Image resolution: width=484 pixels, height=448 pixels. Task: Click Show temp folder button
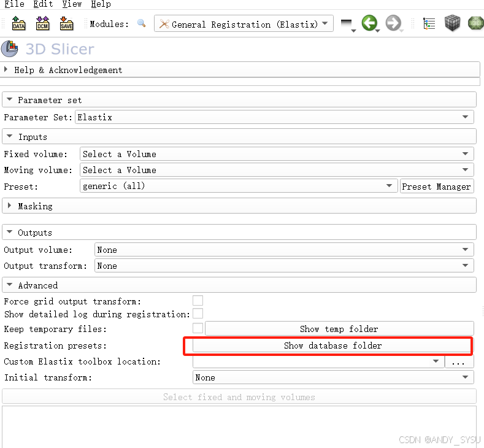pyautogui.click(x=339, y=328)
